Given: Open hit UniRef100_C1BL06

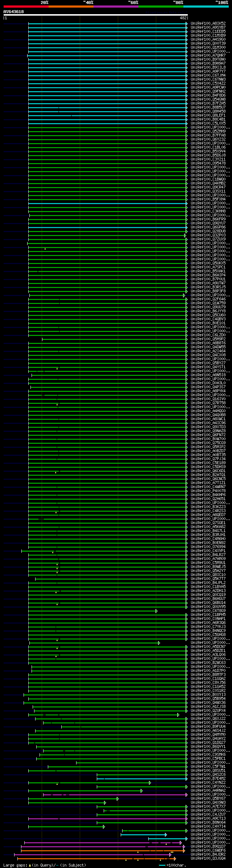Looking at the screenshot, I should pos(208,147).
